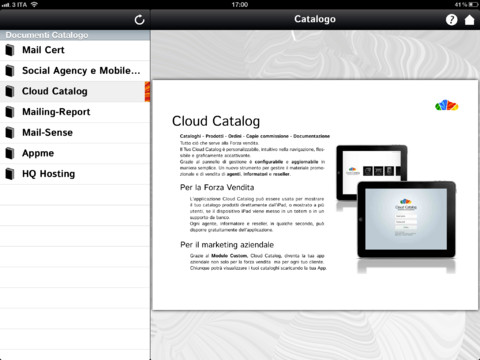Tap the Per il marketing aziendale heading
The image size is (480, 360).
227,245
